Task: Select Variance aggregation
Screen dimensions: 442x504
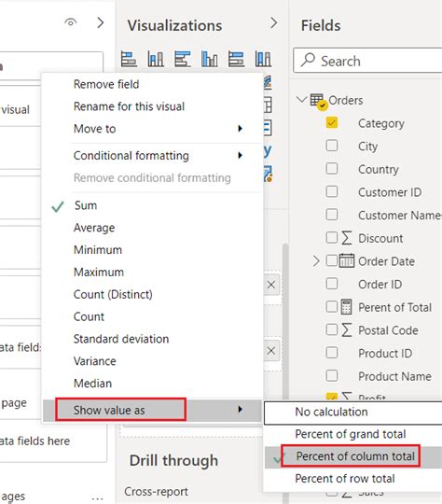Action: tap(153, 361)
